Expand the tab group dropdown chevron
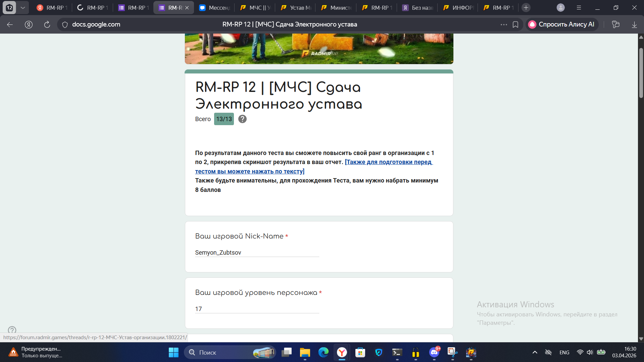 click(22, 7)
